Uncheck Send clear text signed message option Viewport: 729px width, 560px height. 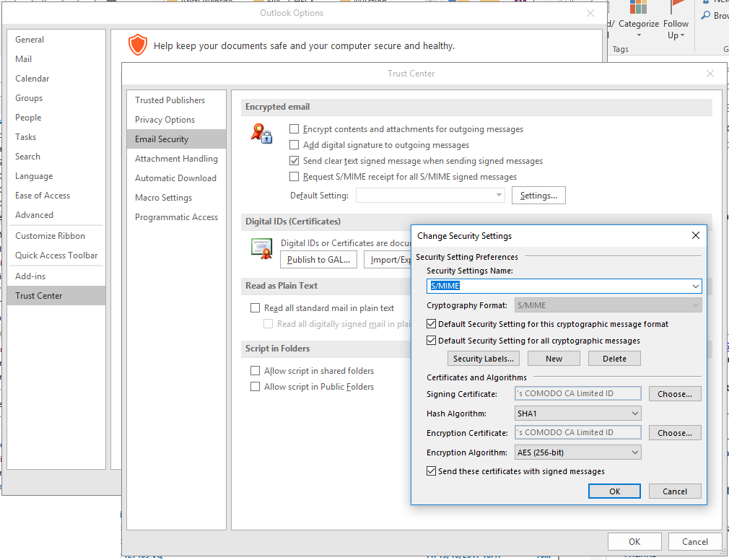point(294,160)
